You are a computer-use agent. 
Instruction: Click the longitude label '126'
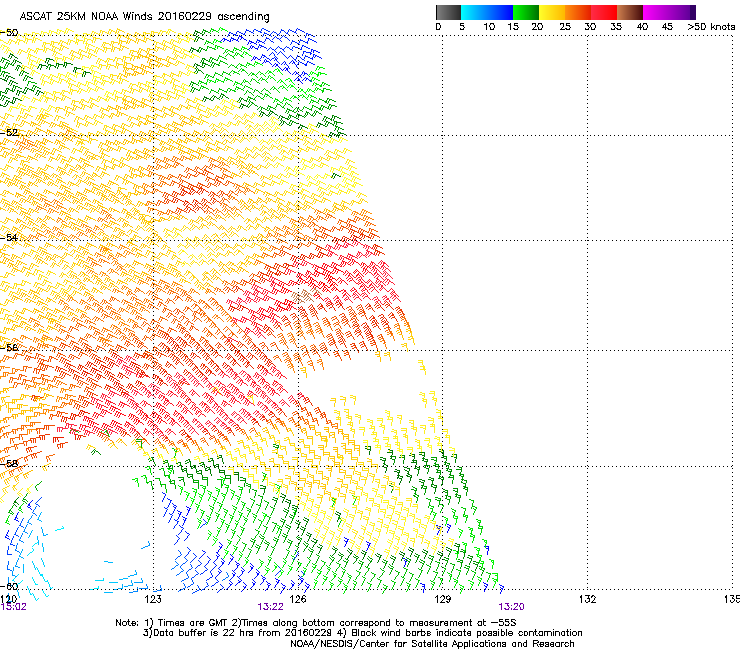pos(298,599)
